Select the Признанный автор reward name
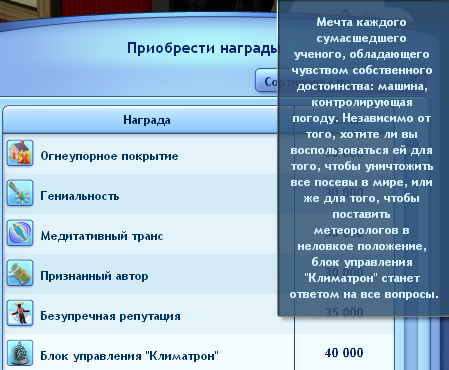 point(94,276)
